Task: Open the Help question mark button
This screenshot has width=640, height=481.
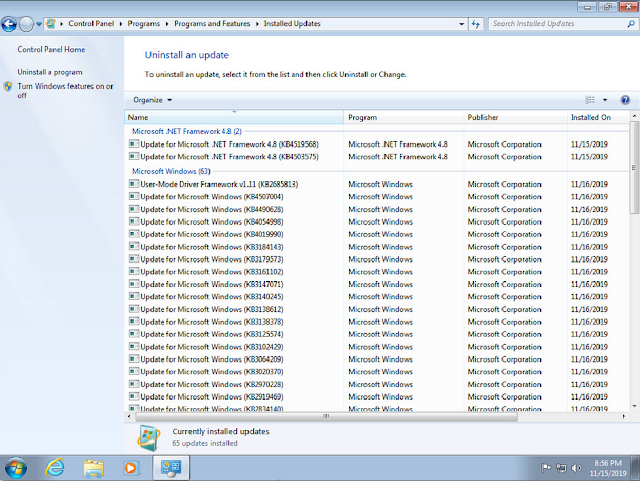Action: pos(625,100)
